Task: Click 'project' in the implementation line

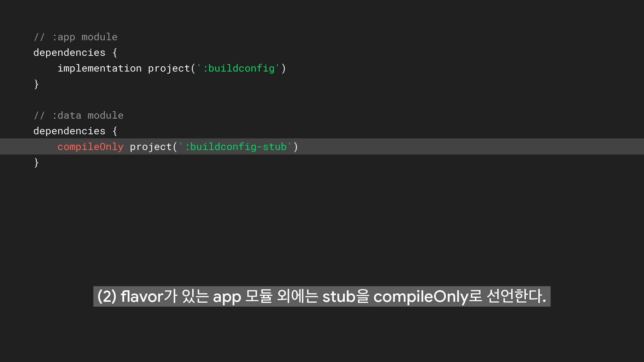Action: tap(169, 68)
